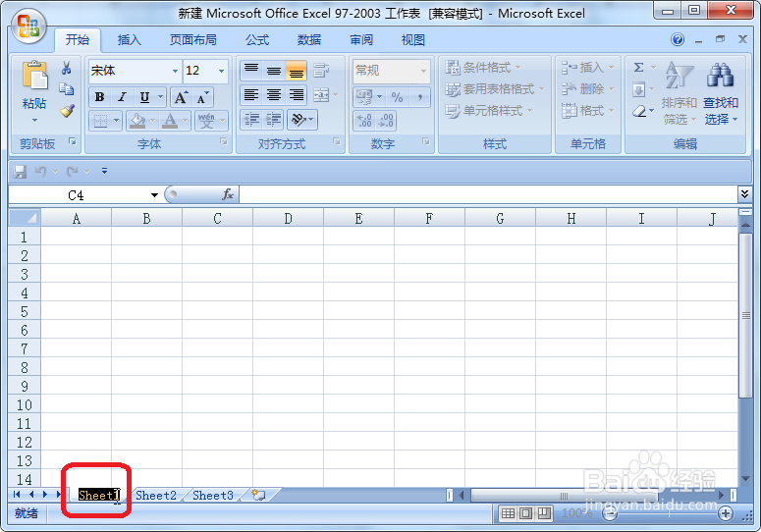The image size is (761, 532).
Task: Cut selection with scissors icon
Action: click(x=67, y=68)
